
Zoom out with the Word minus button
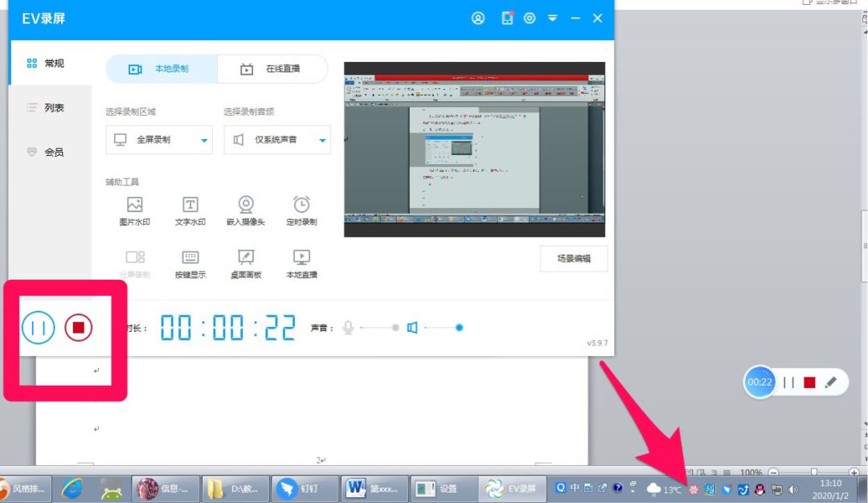774,472
